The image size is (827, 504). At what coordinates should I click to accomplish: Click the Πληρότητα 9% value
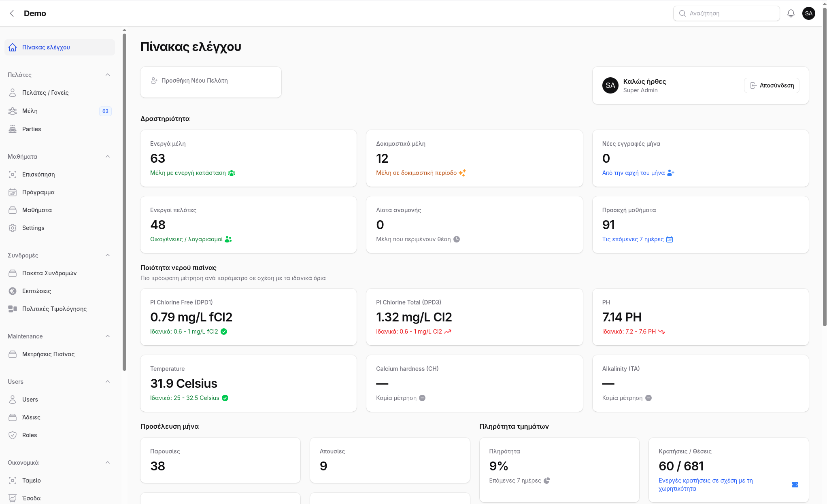coord(499,466)
